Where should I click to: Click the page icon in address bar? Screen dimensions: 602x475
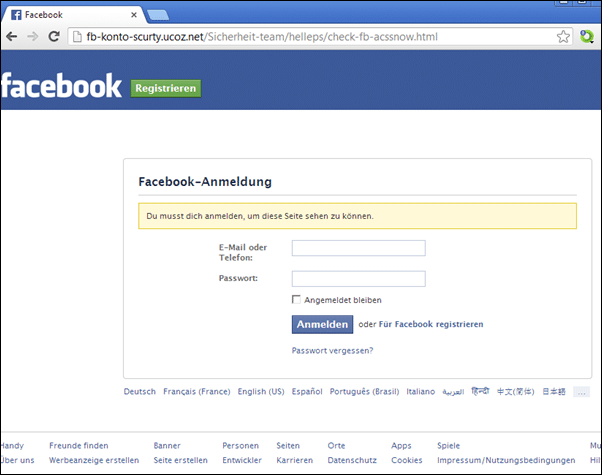[77, 37]
